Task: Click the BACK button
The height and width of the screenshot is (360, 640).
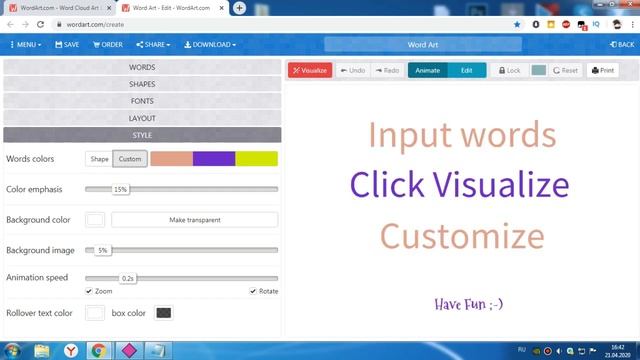Action: pyautogui.click(x=622, y=44)
